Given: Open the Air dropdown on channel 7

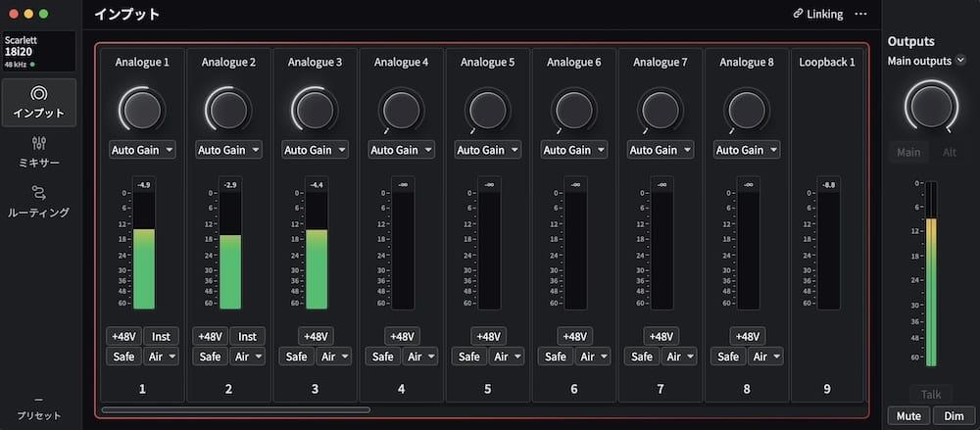Looking at the screenshot, I should tap(679, 357).
